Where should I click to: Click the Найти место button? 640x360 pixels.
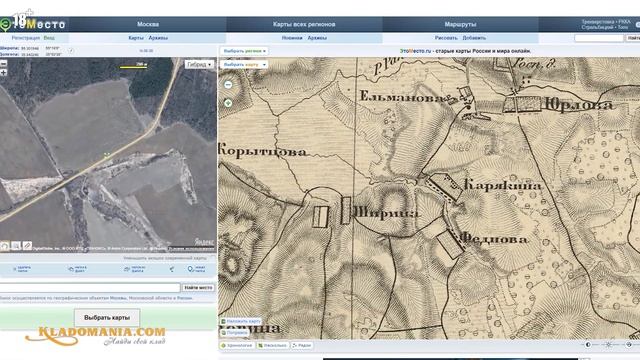coord(198,288)
